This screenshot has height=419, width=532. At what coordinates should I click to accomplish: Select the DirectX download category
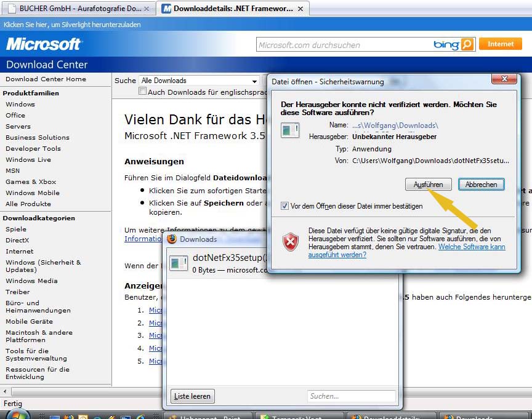tap(17, 241)
